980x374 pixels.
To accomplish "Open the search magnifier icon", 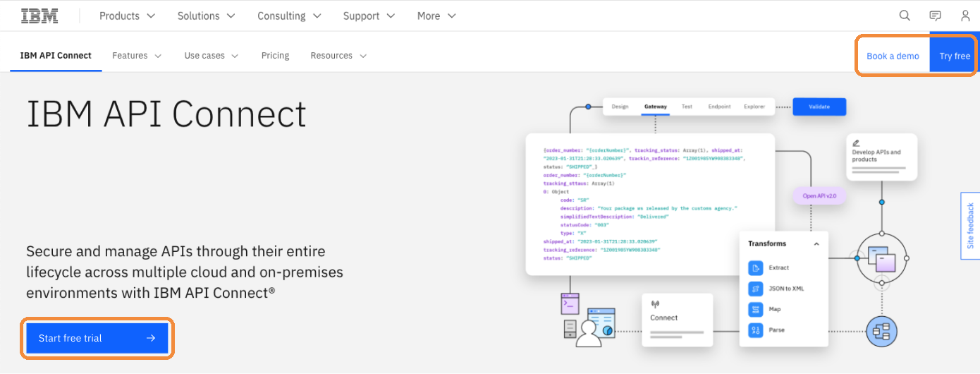I will [905, 16].
